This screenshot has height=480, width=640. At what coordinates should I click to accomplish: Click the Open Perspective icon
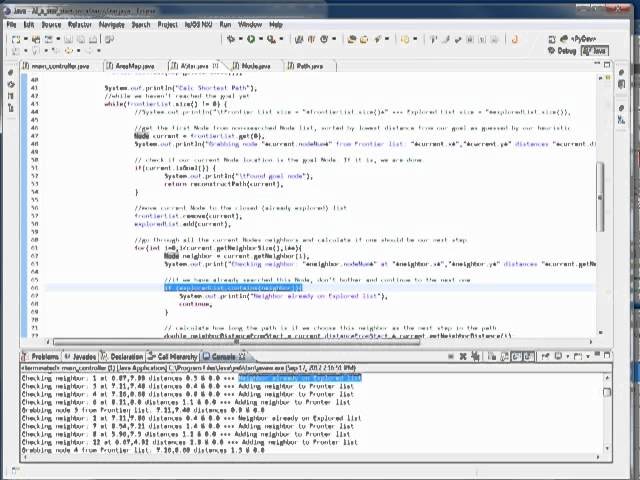pos(552,39)
